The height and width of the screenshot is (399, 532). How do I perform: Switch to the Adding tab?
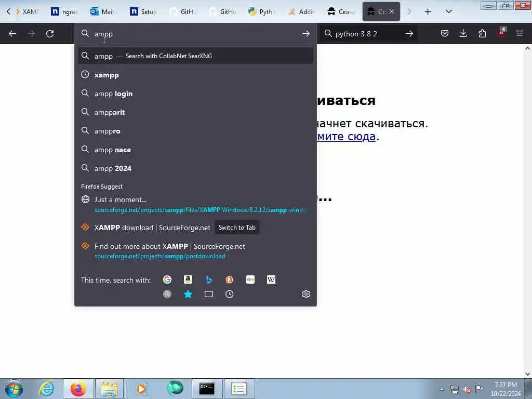point(301,11)
